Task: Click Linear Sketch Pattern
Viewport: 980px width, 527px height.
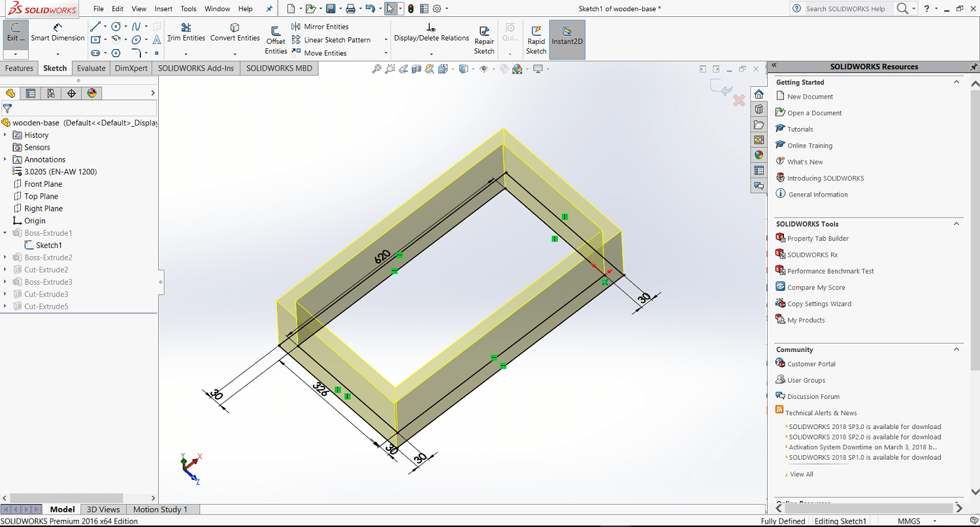Action: point(331,40)
